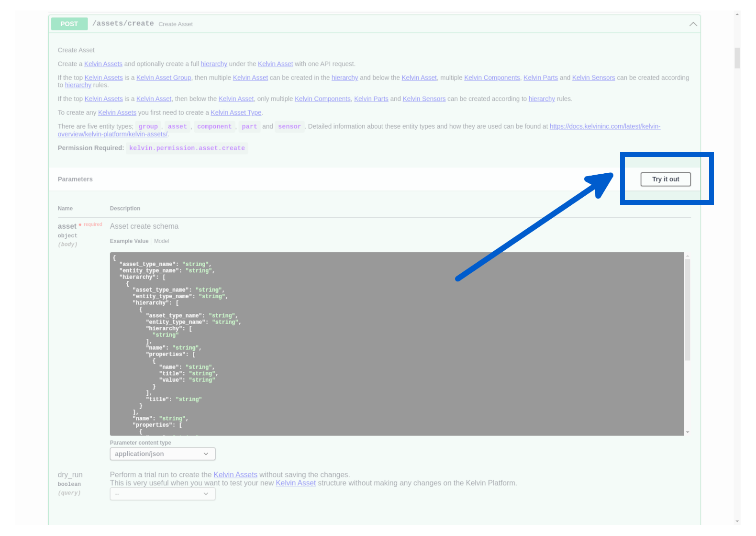Click the Kelvin Parts link in first hierarchy paragraph
Image resolution: width=756 pixels, height=536 pixels.
[540, 78]
